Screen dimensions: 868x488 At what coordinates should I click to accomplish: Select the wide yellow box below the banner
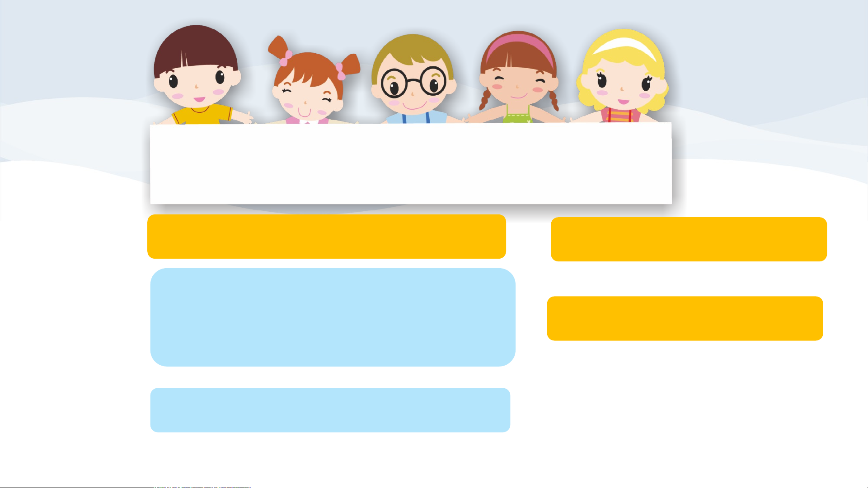(x=327, y=237)
